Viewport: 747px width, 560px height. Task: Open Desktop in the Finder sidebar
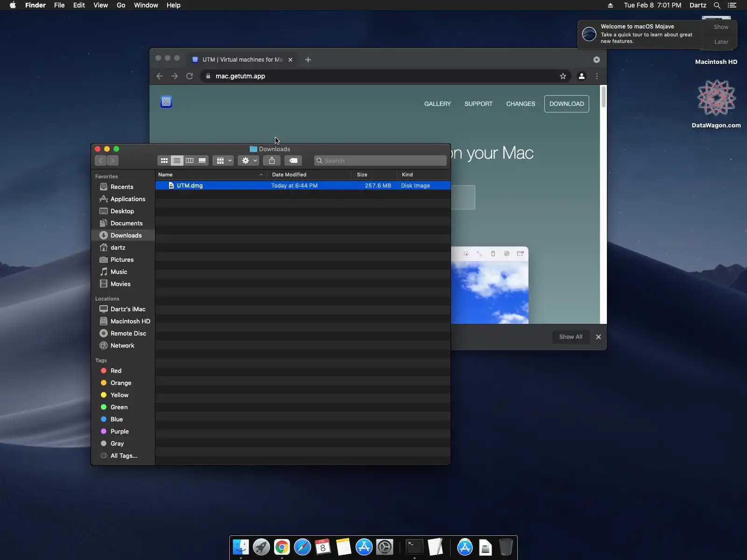click(x=122, y=211)
